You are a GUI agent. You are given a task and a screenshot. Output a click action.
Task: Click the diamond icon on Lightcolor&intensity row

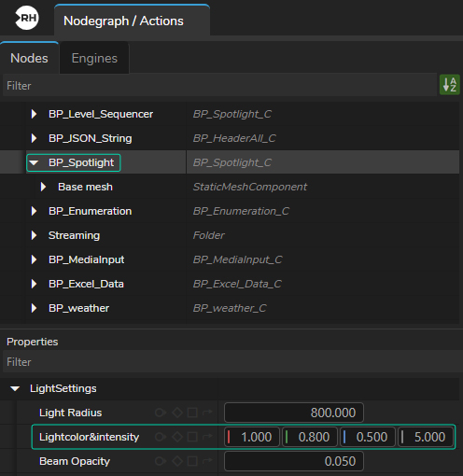tap(177, 437)
